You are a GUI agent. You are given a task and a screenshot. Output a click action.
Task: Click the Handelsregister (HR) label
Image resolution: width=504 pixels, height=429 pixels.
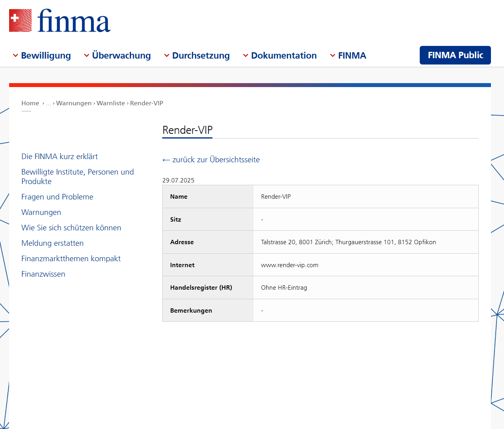(201, 288)
